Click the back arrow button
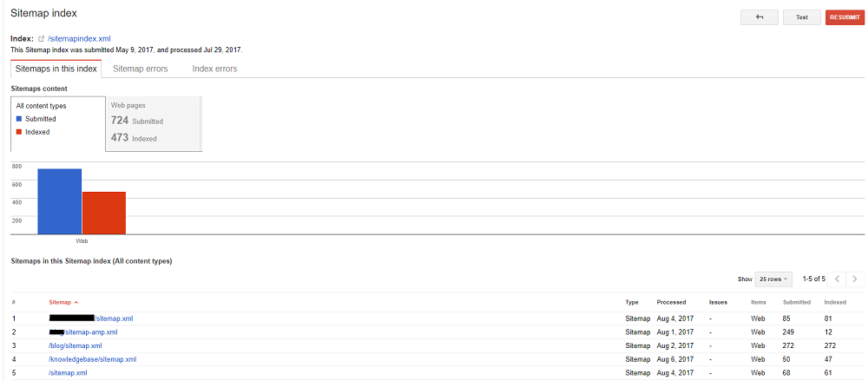Image resolution: width=868 pixels, height=381 pixels. (759, 17)
